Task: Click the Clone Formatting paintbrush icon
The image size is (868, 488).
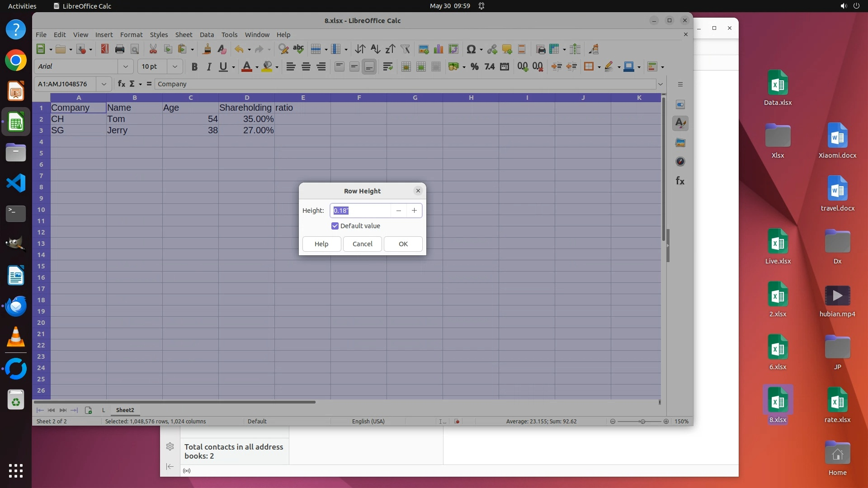Action: point(207,49)
